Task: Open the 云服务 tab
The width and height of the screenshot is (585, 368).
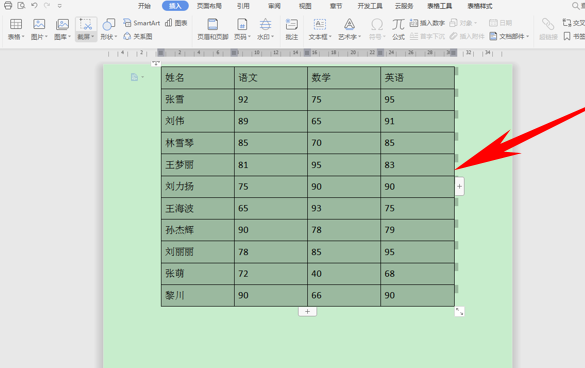Action: pyautogui.click(x=404, y=6)
